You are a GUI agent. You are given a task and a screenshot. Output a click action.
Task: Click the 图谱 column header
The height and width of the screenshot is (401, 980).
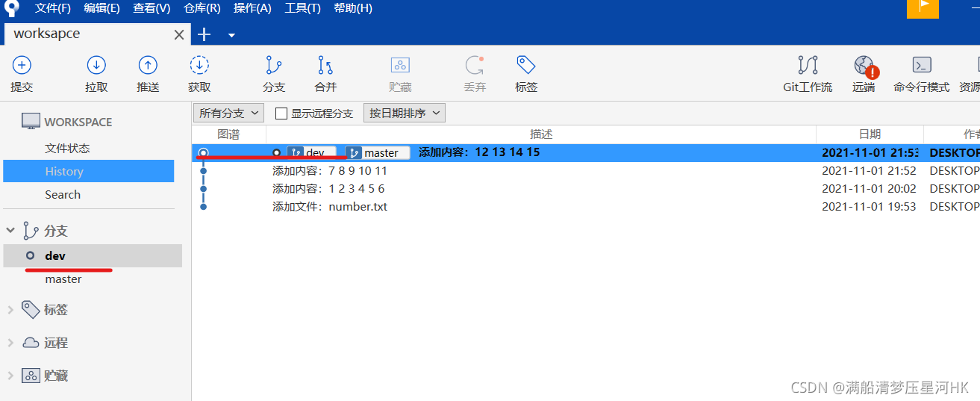coord(228,134)
